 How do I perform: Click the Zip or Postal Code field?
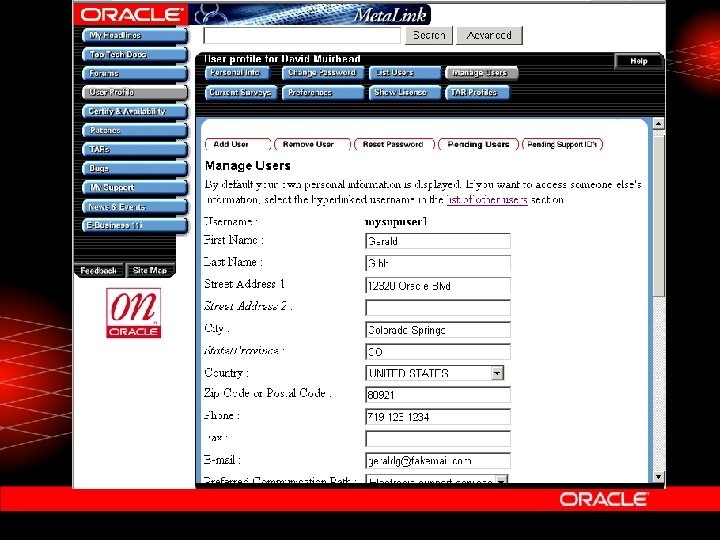click(438, 395)
